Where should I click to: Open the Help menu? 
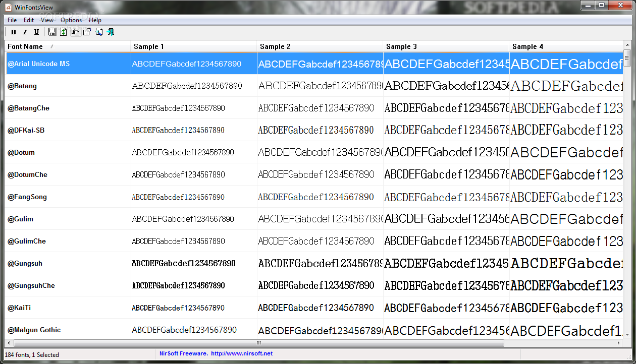click(x=95, y=20)
